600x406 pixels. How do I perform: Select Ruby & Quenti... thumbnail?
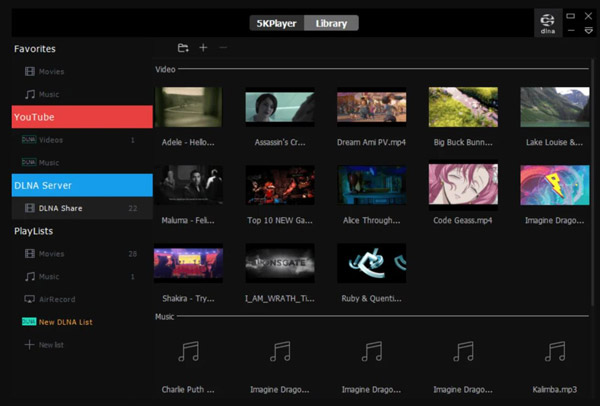[x=372, y=263]
